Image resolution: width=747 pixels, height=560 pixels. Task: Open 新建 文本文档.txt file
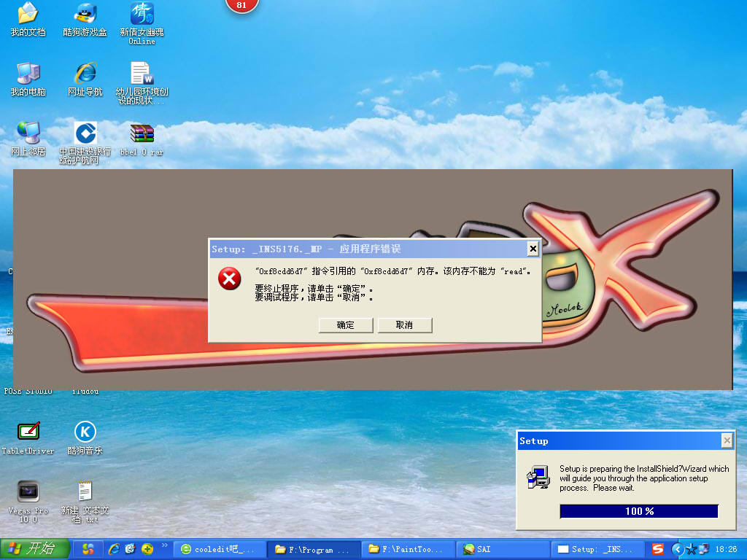click(85, 502)
